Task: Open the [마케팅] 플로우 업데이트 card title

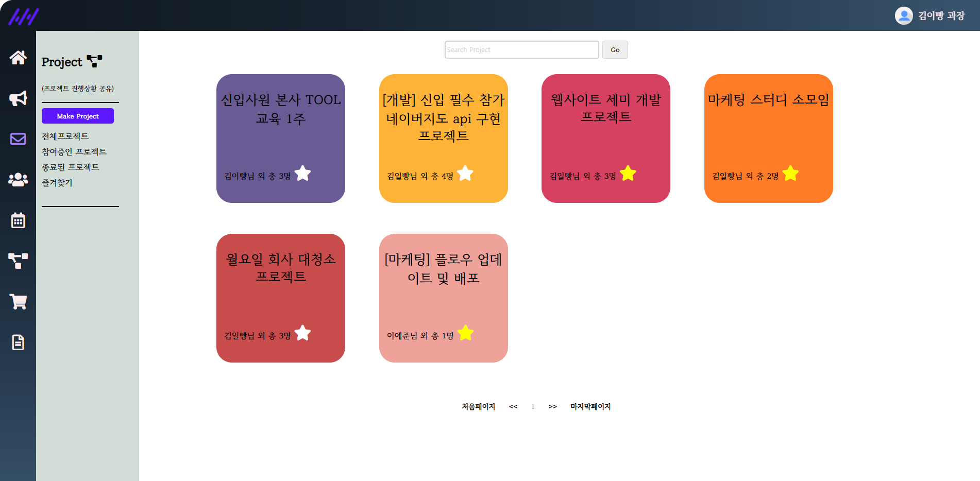Action: [x=444, y=269]
